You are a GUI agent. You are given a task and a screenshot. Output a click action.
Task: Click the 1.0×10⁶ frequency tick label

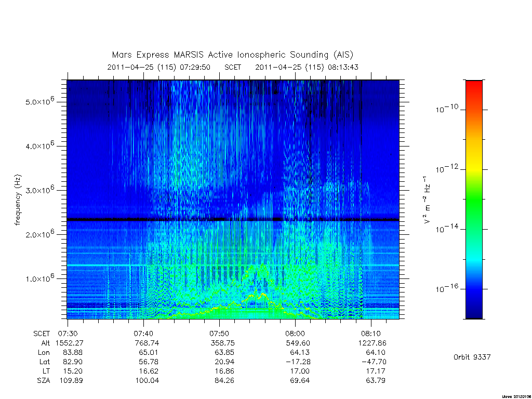pyautogui.click(x=39, y=278)
